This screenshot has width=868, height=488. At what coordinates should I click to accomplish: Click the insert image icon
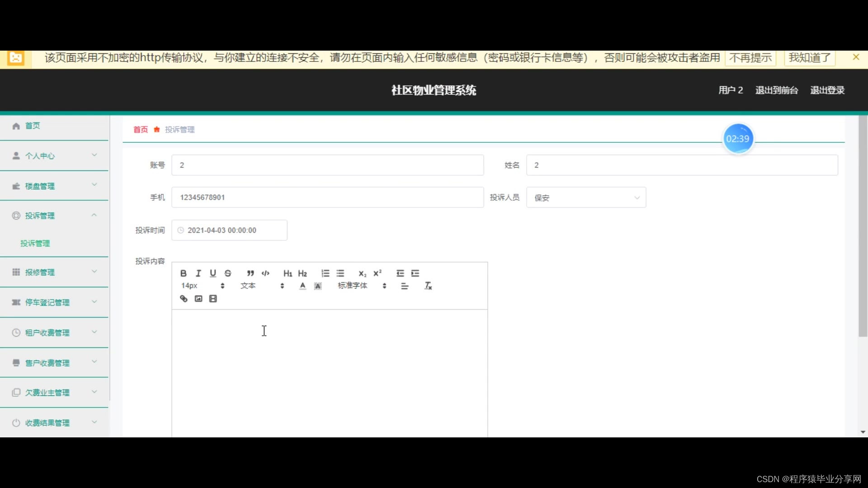(x=198, y=299)
